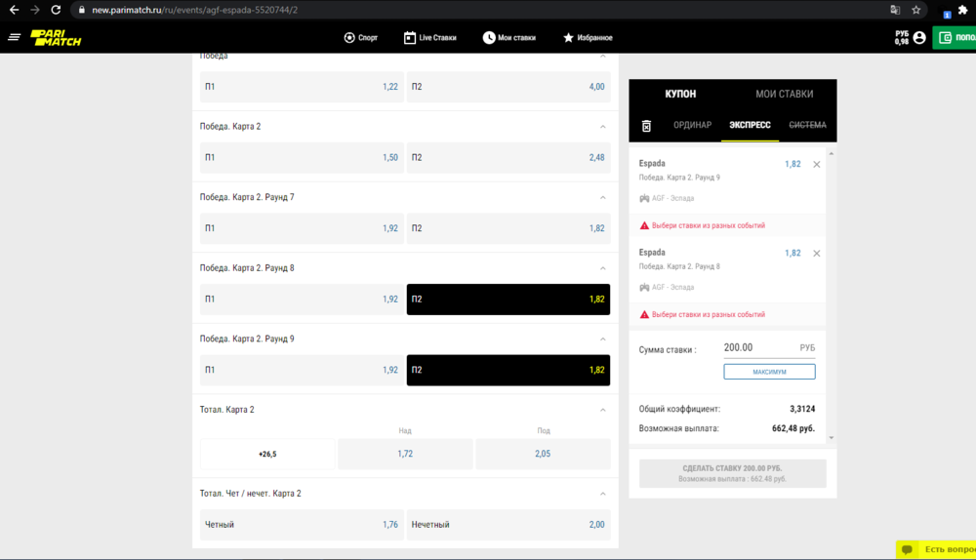Click Возможная выплата 662,48 руб.
This screenshot has width=976, height=560.
[x=793, y=428]
